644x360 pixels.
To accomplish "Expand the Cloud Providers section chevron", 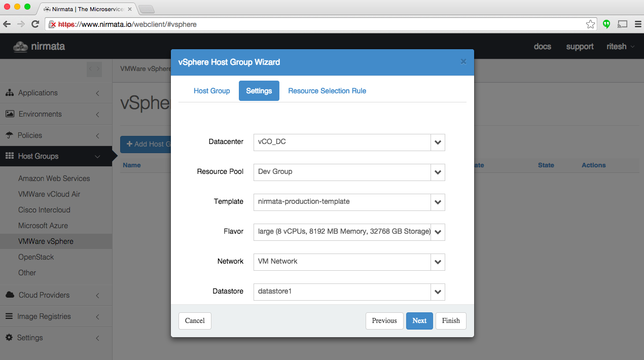I will pos(97,296).
